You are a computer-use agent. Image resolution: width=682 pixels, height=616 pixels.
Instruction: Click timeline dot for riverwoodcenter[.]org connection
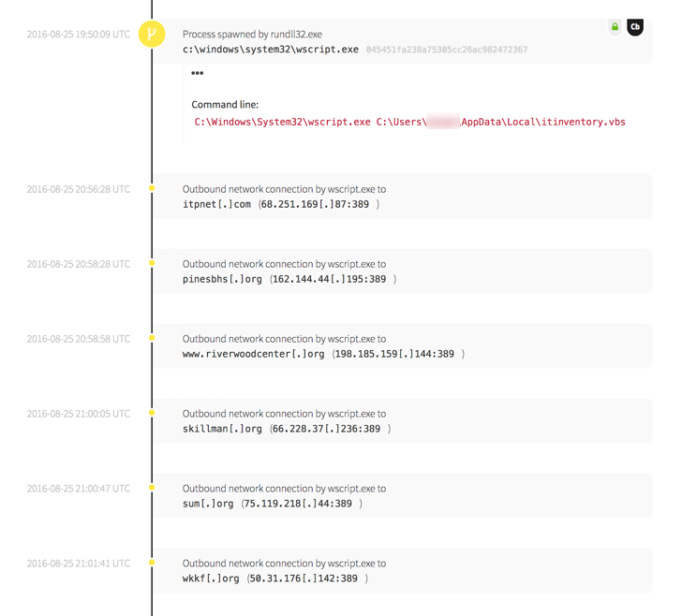coord(152,339)
